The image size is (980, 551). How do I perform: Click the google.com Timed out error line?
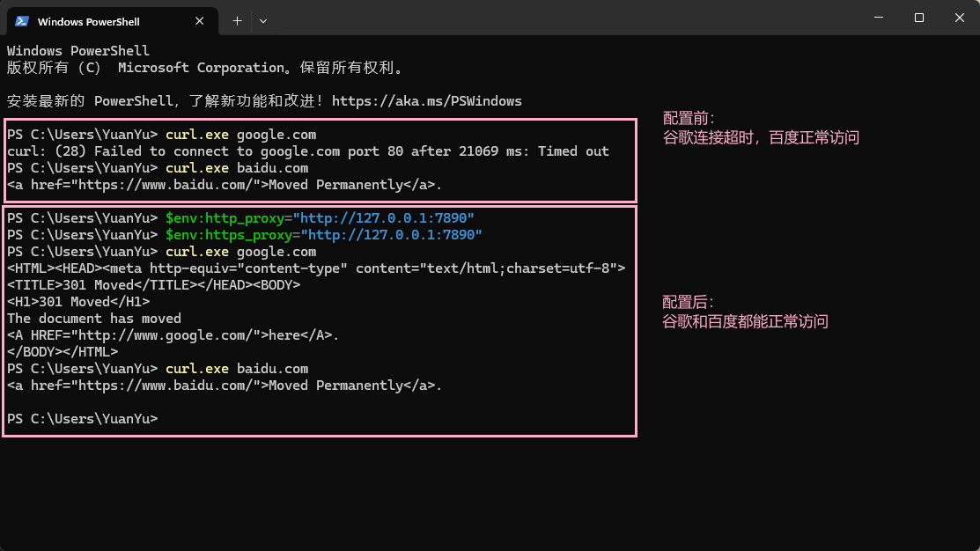coord(308,151)
